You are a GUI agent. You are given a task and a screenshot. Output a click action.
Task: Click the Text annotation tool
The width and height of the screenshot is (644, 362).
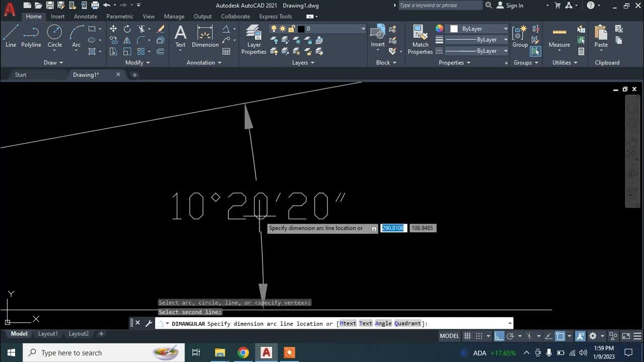point(180,36)
